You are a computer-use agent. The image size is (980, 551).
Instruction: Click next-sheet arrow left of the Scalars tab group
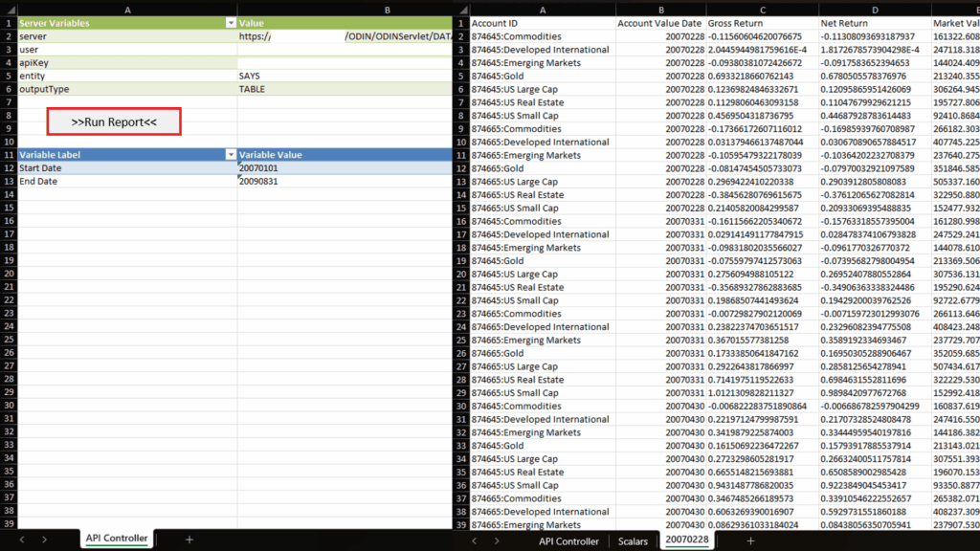(x=497, y=541)
